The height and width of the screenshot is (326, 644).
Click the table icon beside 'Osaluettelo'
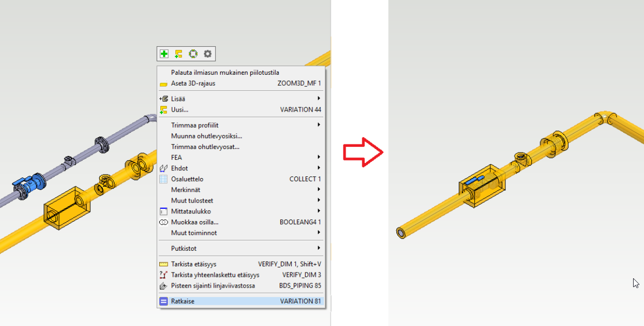click(x=163, y=179)
